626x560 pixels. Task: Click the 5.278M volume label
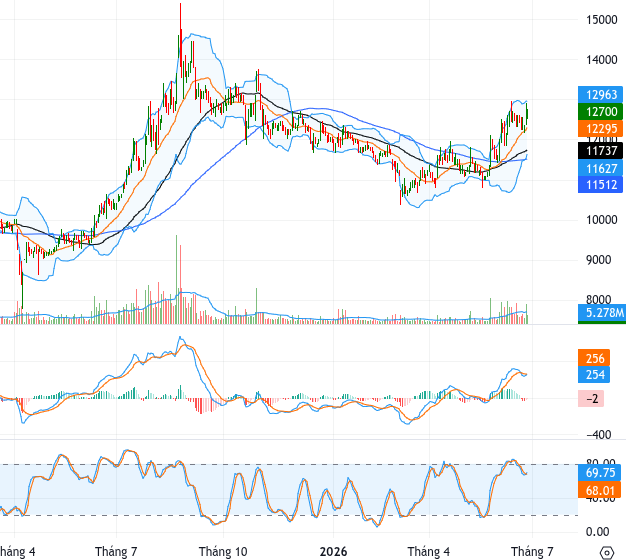tap(602, 313)
